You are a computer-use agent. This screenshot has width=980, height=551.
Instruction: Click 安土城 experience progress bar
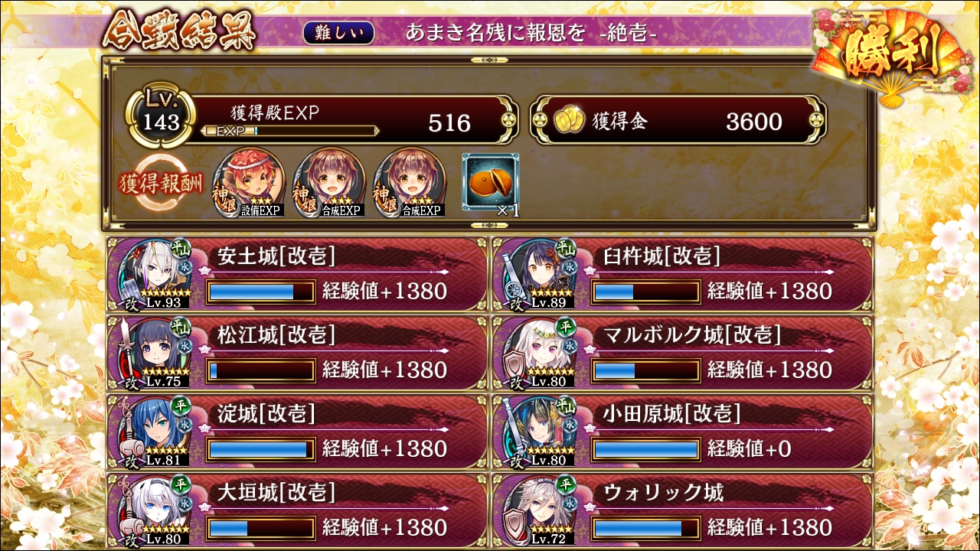pos(261,292)
